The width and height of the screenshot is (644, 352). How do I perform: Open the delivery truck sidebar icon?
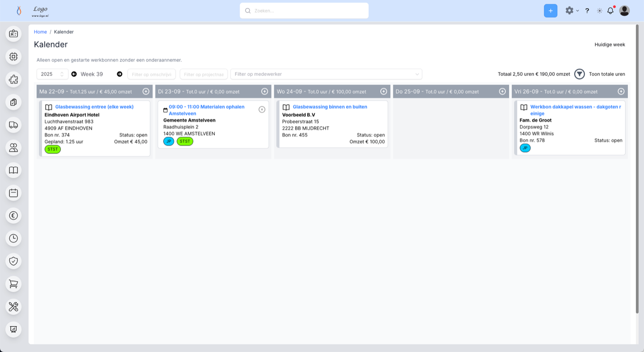tap(13, 125)
